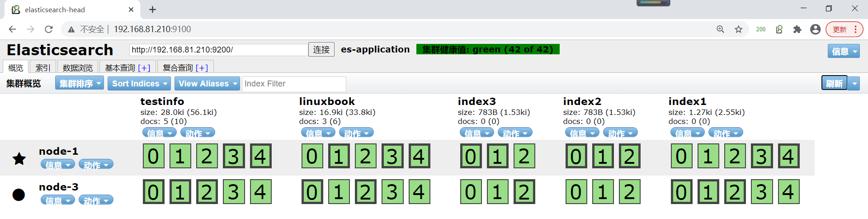Click the not-secure warning icon in address bar

pos(71,29)
